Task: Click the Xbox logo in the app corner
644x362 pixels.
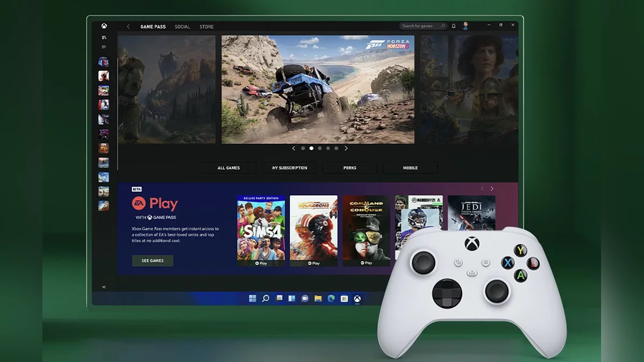Action: coord(104,26)
